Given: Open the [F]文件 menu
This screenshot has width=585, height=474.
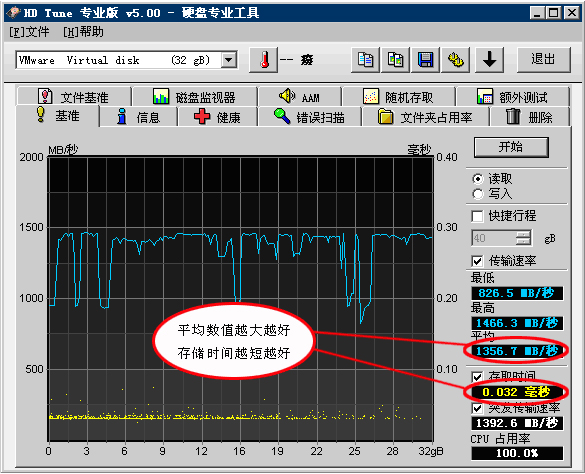Looking at the screenshot, I should click(29, 32).
